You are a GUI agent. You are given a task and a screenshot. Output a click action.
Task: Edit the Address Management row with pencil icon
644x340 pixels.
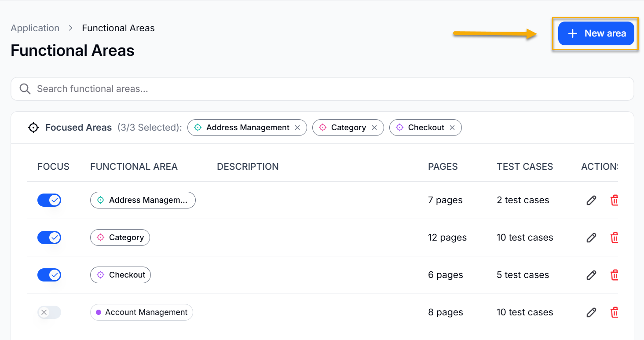point(591,201)
